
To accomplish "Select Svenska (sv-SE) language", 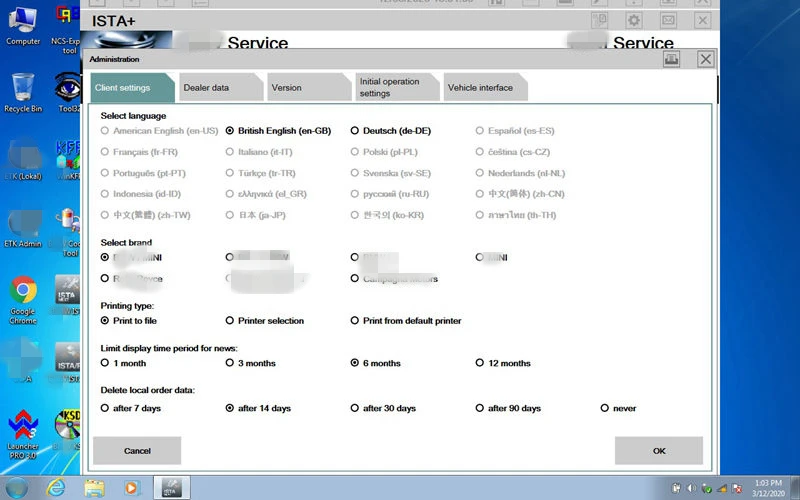I will point(391,173).
